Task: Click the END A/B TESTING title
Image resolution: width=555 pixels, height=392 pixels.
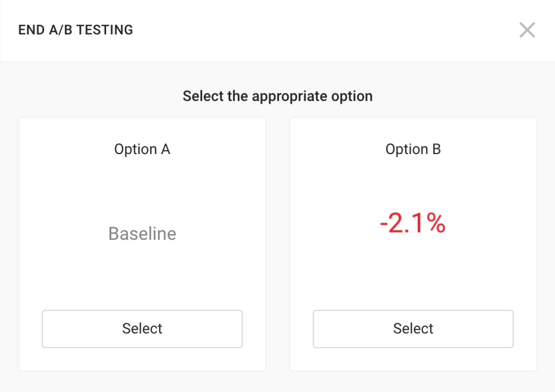Action: [x=75, y=30]
